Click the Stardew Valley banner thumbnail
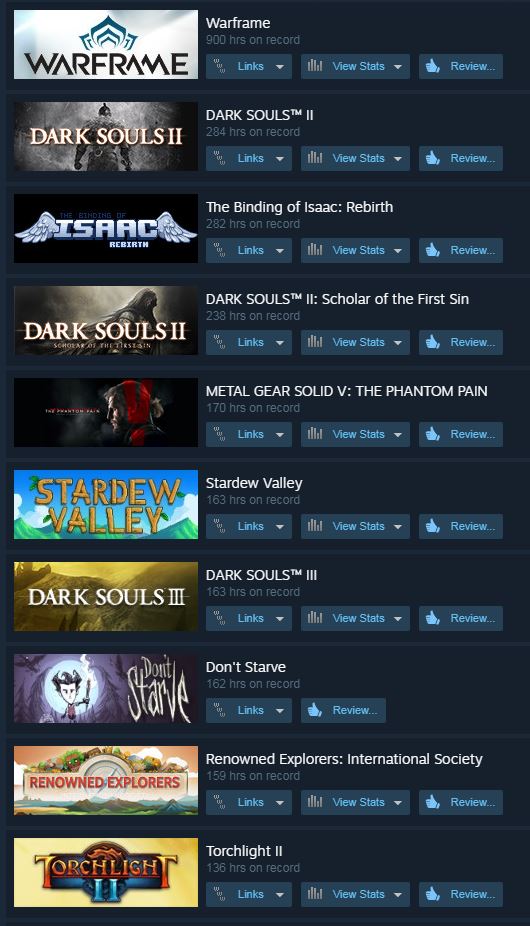530x926 pixels. pyautogui.click(x=106, y=504)
